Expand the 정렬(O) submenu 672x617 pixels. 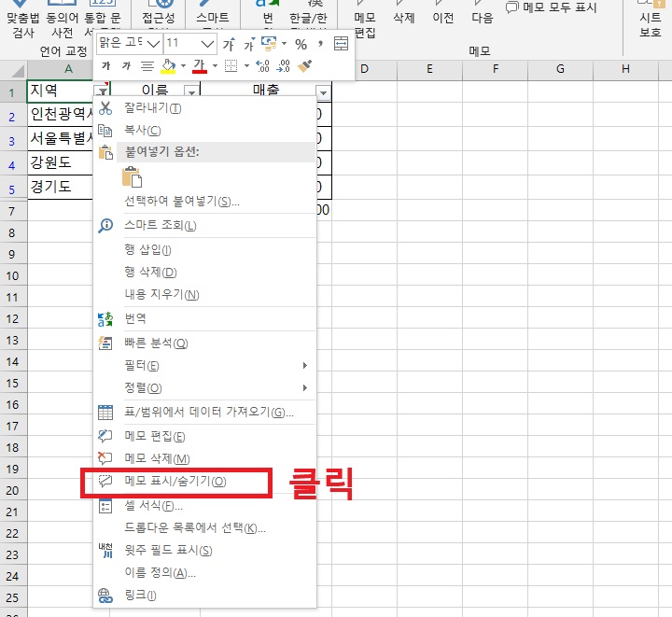coord(304,387)
